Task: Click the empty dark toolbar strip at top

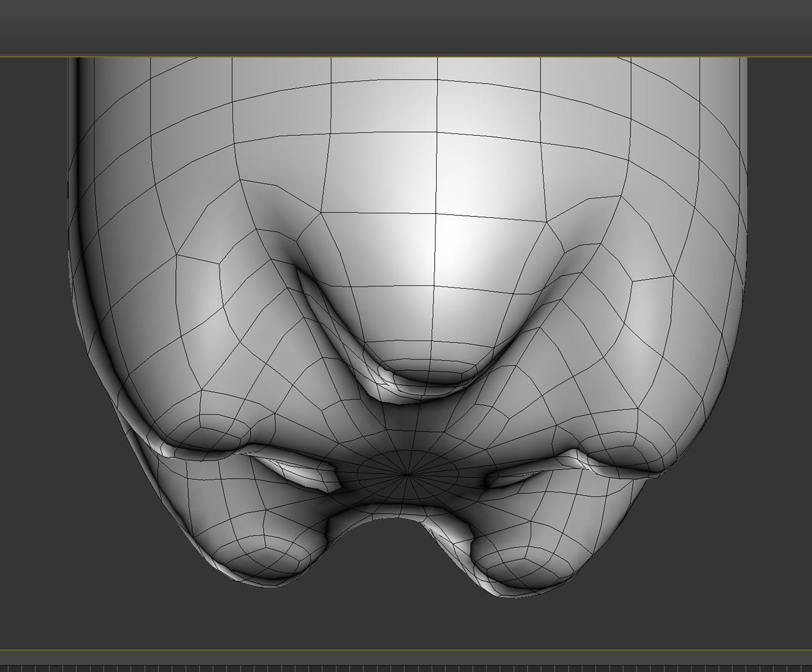Action: [x=406, y=27]
